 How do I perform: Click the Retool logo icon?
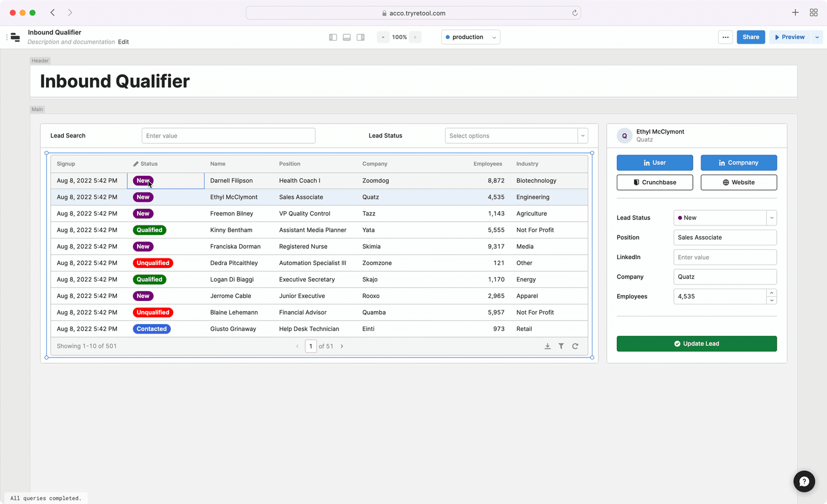pos(16,37)
